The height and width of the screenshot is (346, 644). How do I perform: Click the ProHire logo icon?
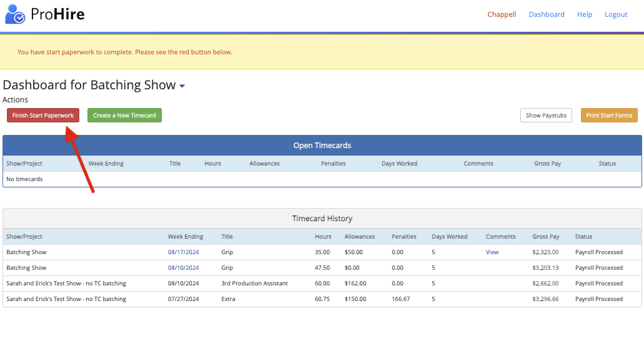(15, 14)
